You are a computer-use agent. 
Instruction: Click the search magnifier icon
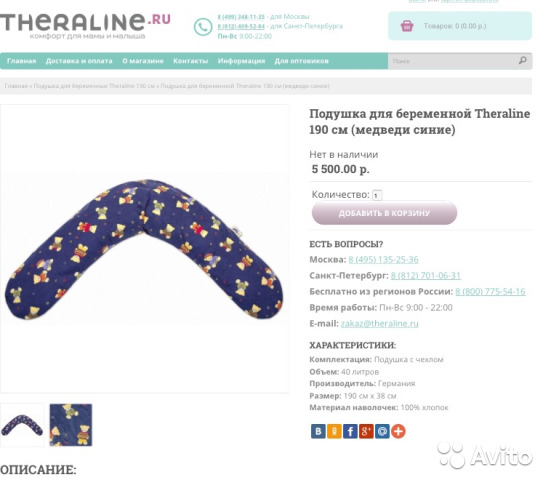point(523,61)
